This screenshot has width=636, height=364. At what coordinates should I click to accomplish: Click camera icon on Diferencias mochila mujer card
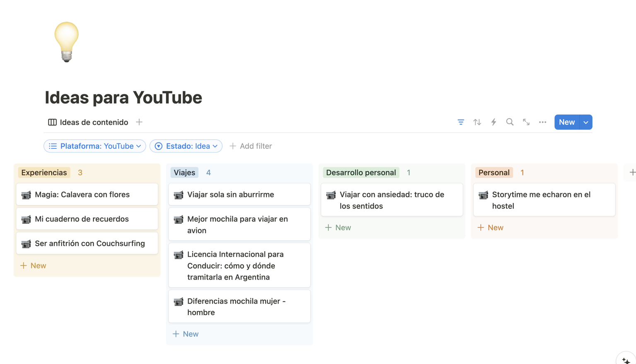(178, 302)
